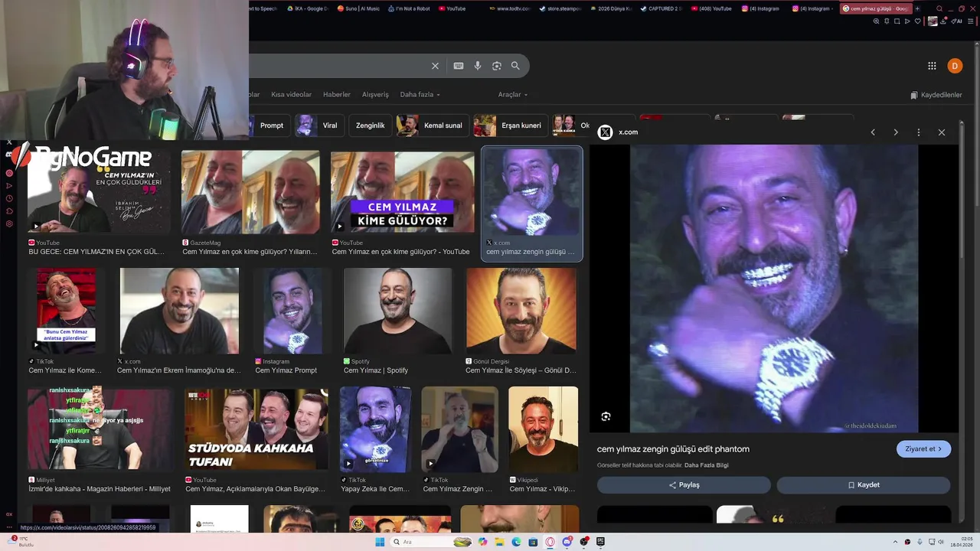Open Opera GX sidebar player icon
Viewport: 980px width, 551px height.
click(x=9, y=173)
